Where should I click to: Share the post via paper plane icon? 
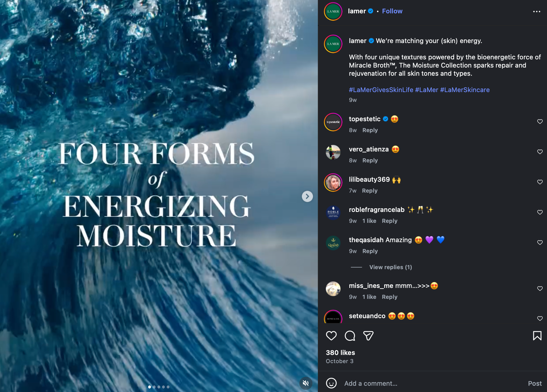click(x=368, y=336)
